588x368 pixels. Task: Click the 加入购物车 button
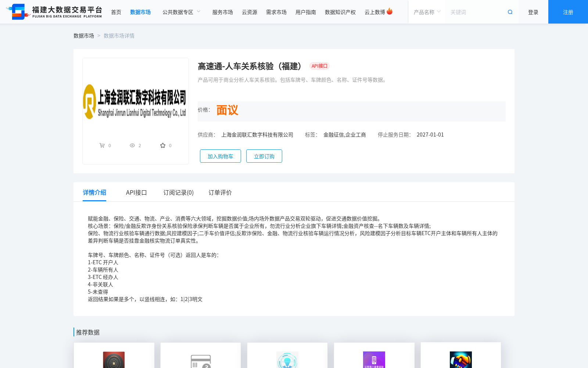coord(220,156)
